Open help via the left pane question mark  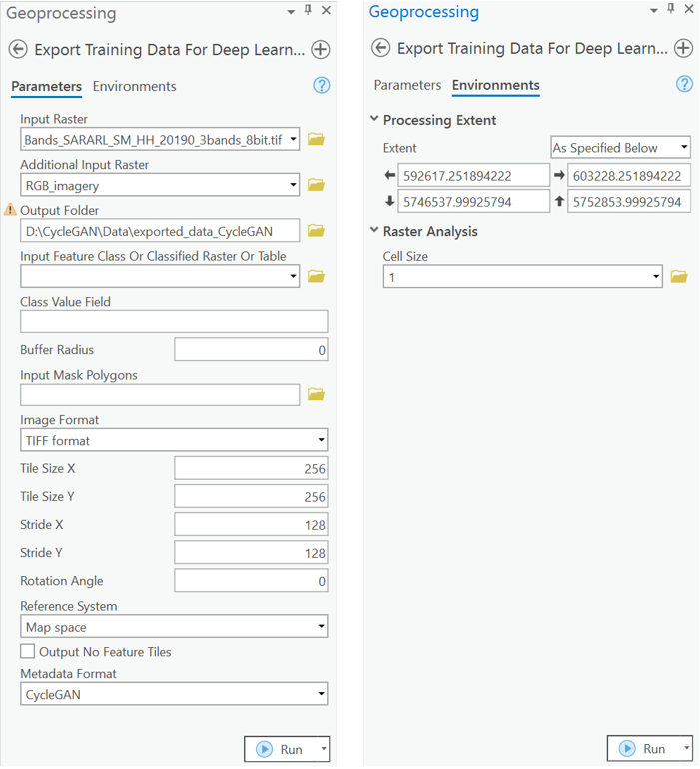321,86
